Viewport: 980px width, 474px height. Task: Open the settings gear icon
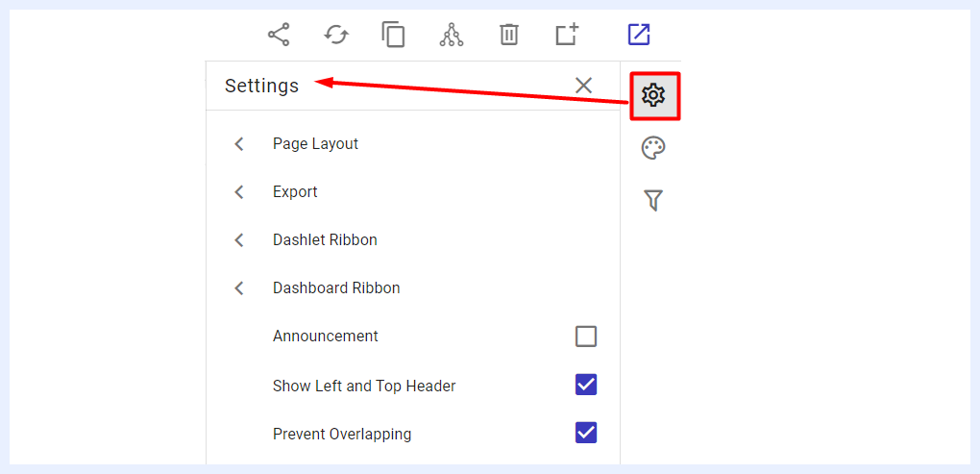point(653,96)
